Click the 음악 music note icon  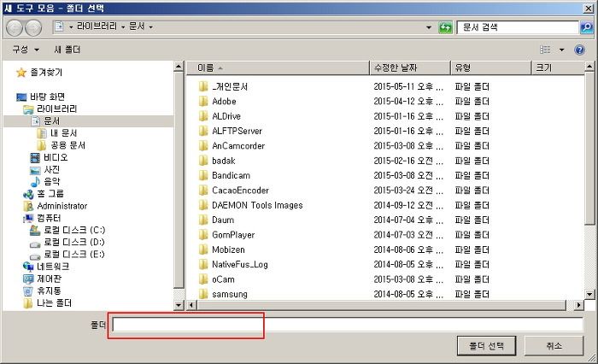[x=35, y=182]
